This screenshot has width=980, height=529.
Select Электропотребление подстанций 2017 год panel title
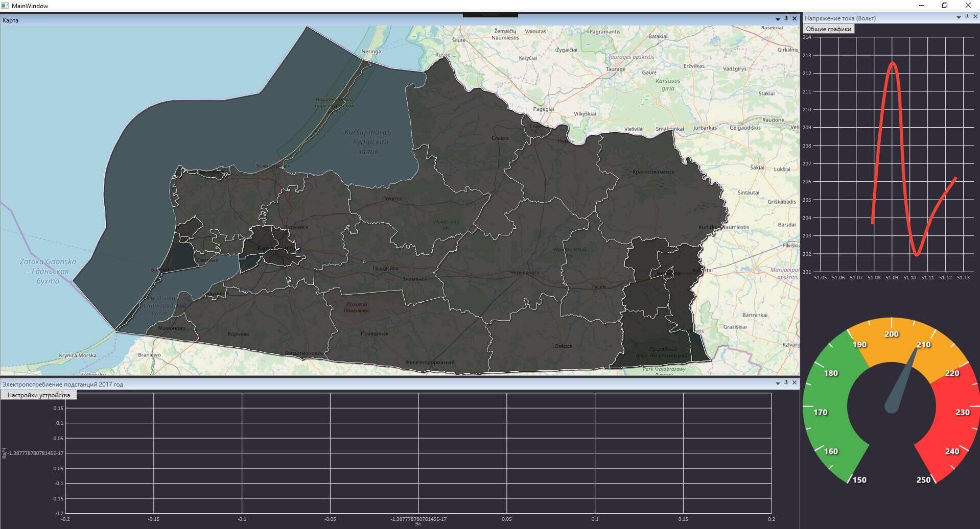[63, 384]
